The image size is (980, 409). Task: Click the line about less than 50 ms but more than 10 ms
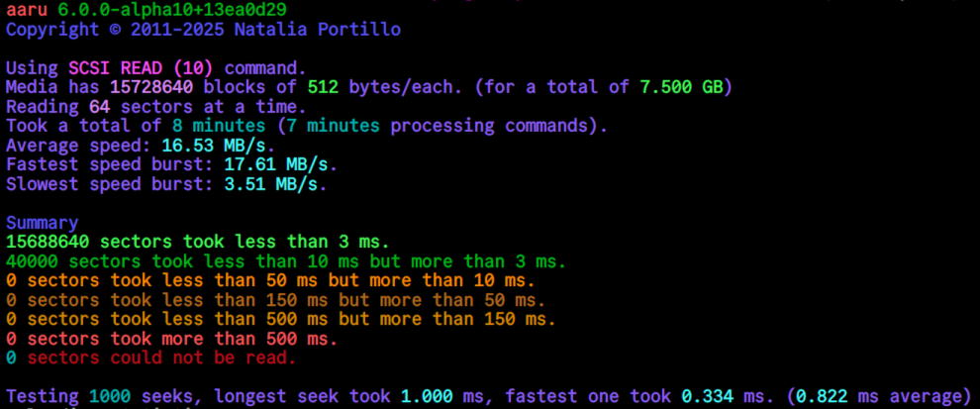tap(270, 281)
